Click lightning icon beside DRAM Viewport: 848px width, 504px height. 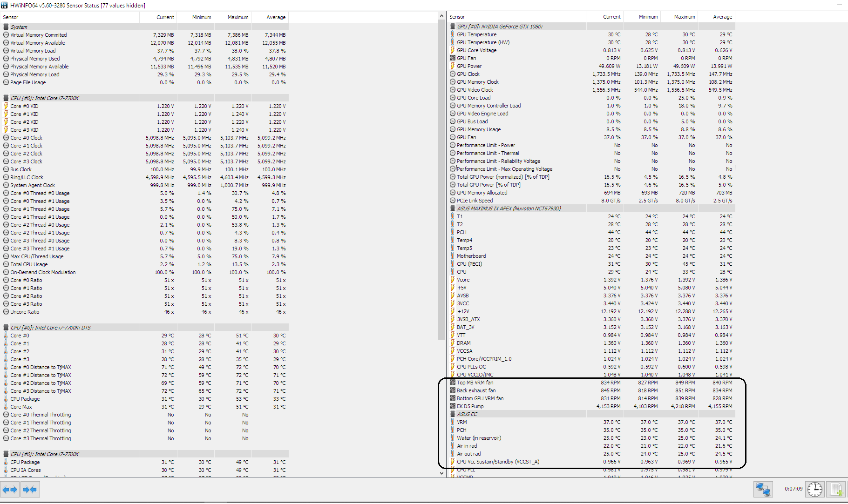[452, 343]
